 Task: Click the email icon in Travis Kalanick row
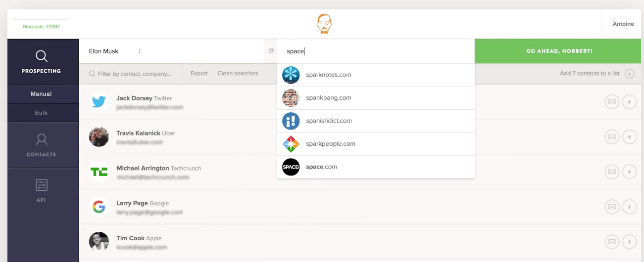[x=612, y=137]
